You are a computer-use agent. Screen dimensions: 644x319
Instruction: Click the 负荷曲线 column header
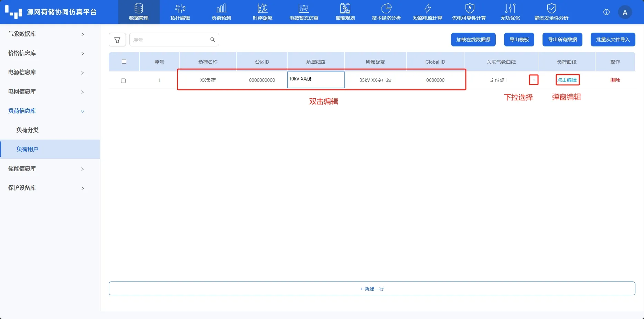pyautogui.click(x=567, y=62)
